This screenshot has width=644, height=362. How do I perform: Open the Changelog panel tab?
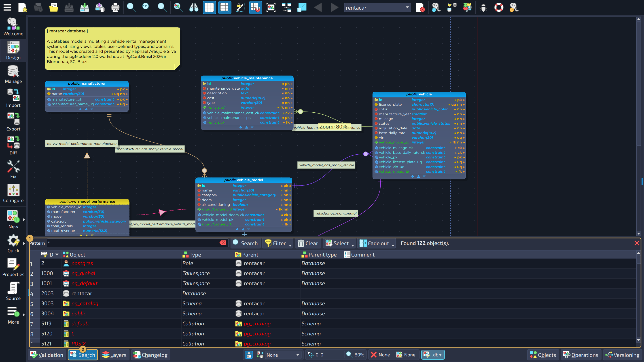point(150,355)
